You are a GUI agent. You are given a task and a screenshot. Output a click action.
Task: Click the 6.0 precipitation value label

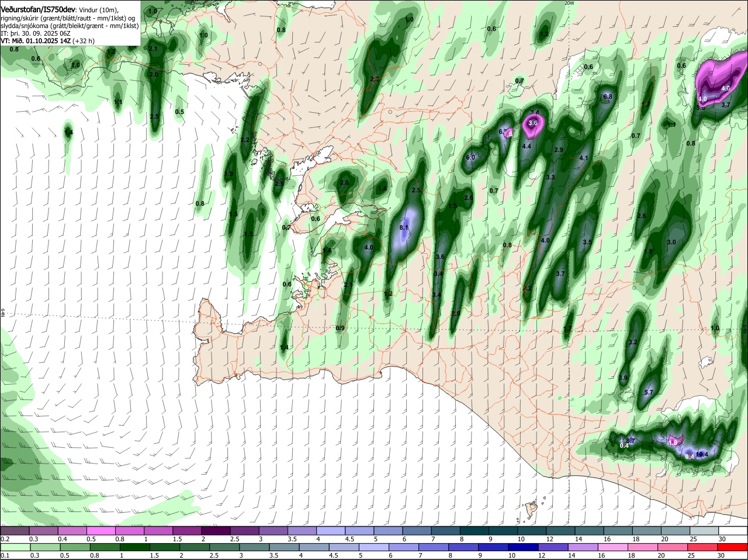470,157
